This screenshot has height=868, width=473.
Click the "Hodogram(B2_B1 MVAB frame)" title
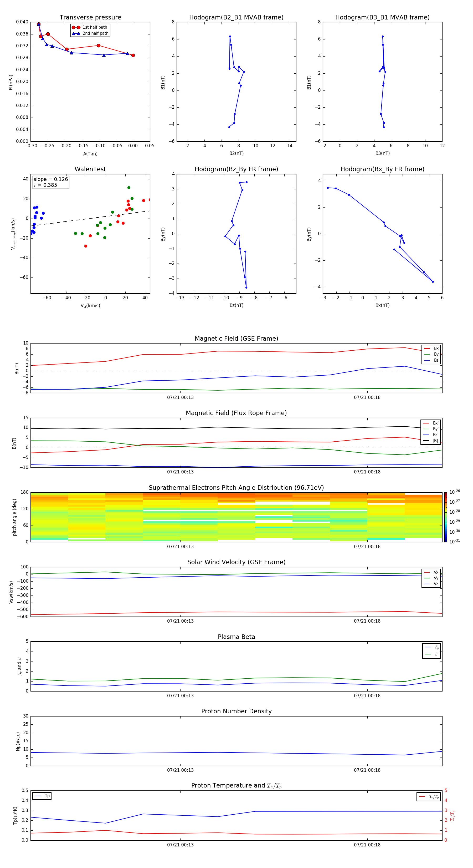[x=236, y=18]
